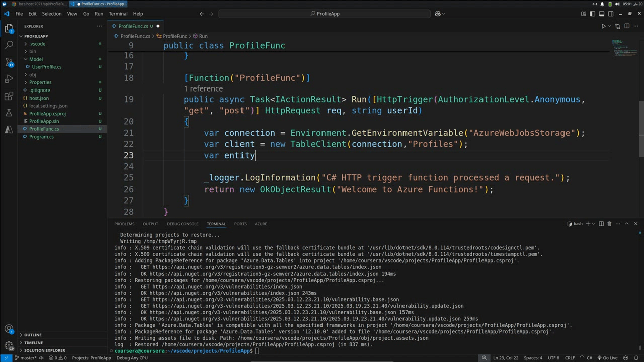
Task: Click Run the ProfileFunc function
Action: [603, 26]
